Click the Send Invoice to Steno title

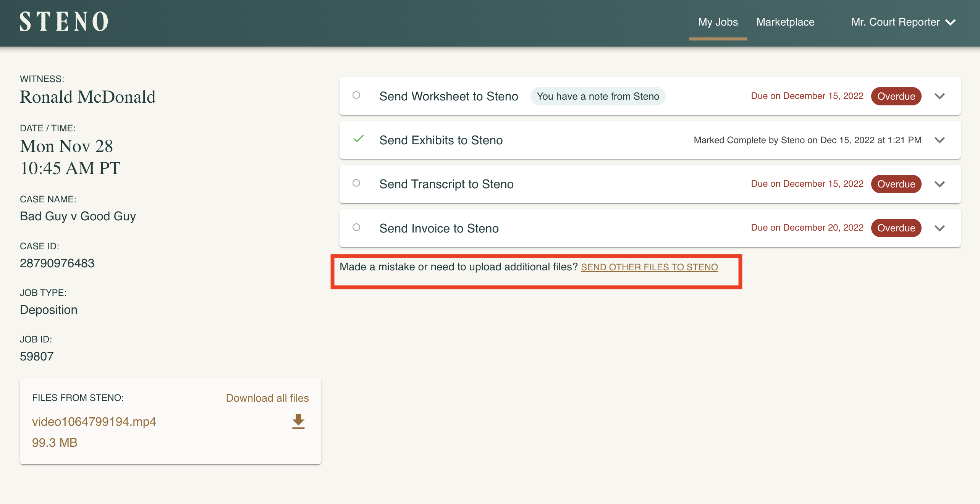click(439, 228)
